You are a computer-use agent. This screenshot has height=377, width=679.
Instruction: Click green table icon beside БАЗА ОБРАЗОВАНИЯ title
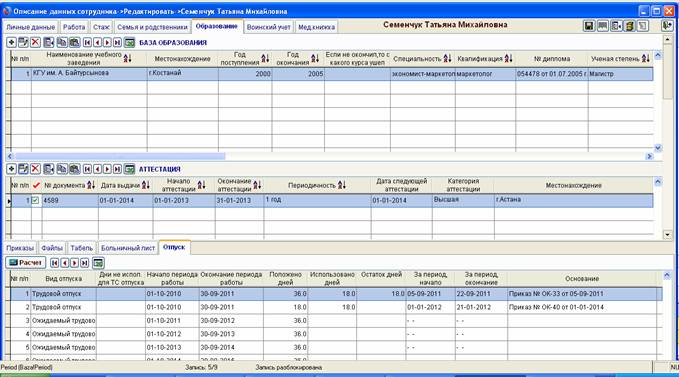[x=129, y=42]
